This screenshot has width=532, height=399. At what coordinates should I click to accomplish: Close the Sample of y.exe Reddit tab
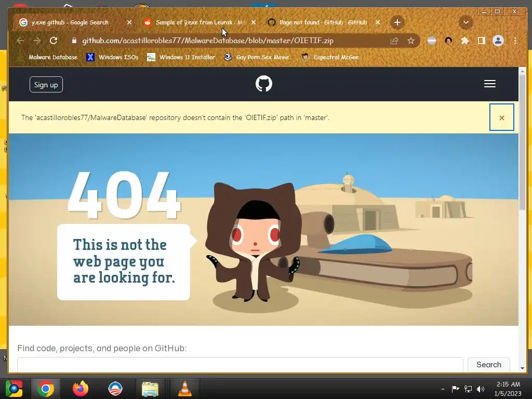[x=254, y=22]
